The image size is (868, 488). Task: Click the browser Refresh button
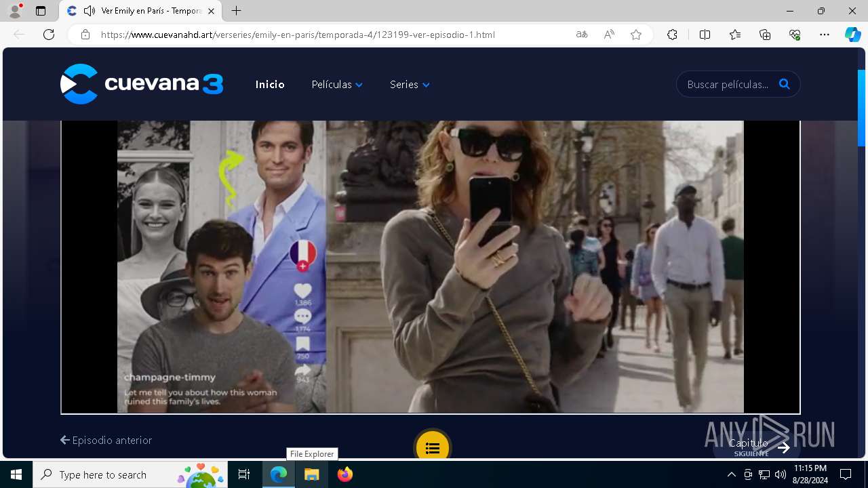pyautogui.click(x=49, y=35)
